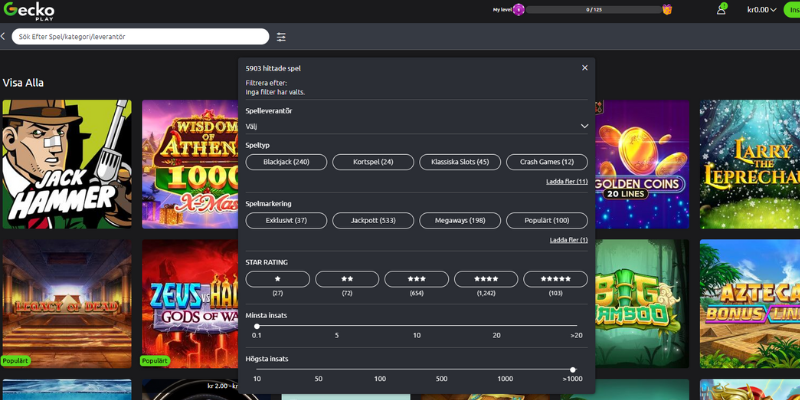
Task: Click the green deposit button
Action: pyautogui.click(x=793, y=10)
